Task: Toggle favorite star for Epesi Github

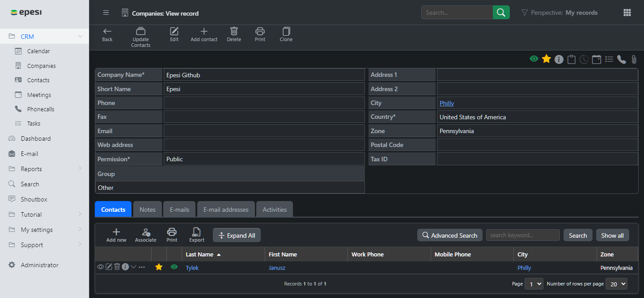Action: pos(546,59)
